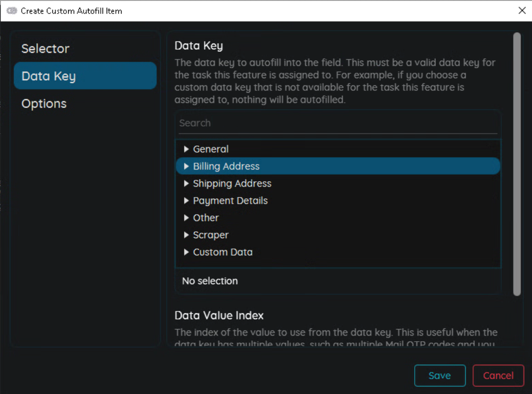Expand the Custom Data arrow

186,252
